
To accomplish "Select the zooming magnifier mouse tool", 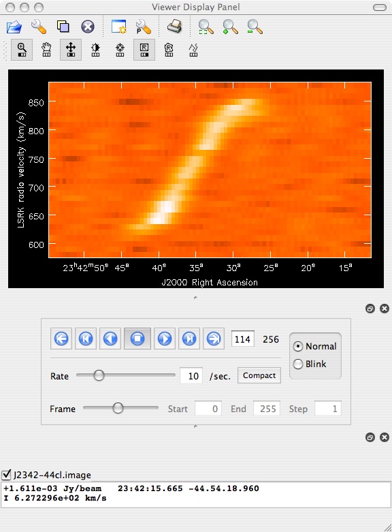I will coord(22,50).
